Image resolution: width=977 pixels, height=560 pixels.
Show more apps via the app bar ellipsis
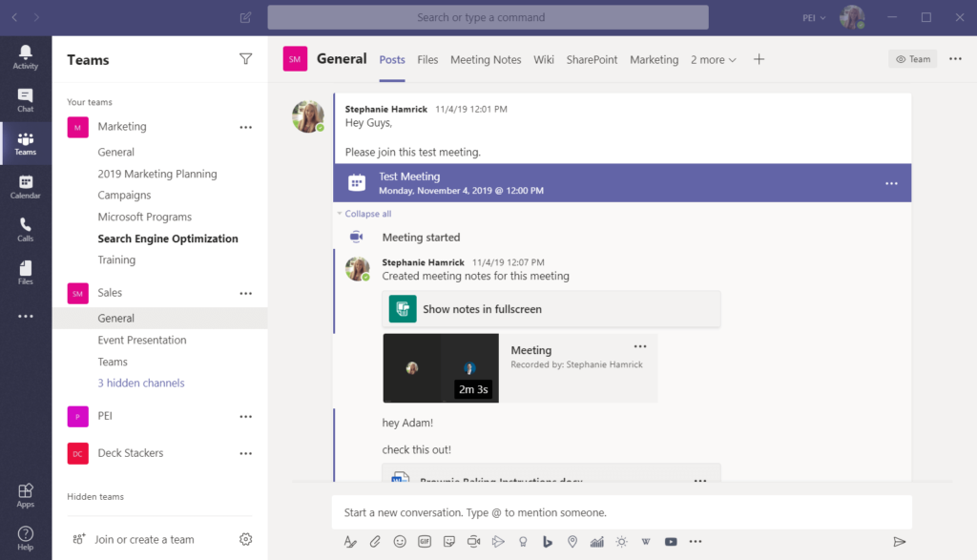pos(26,317)
